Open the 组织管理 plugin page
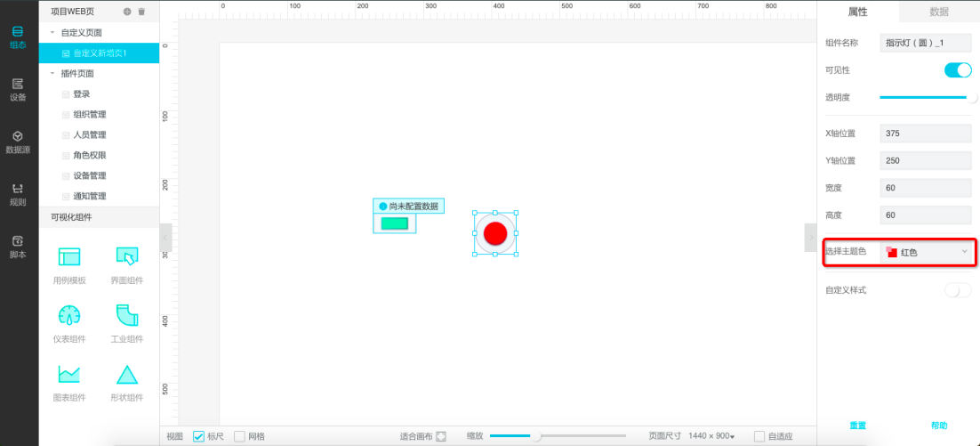 (x=90, y=115)
